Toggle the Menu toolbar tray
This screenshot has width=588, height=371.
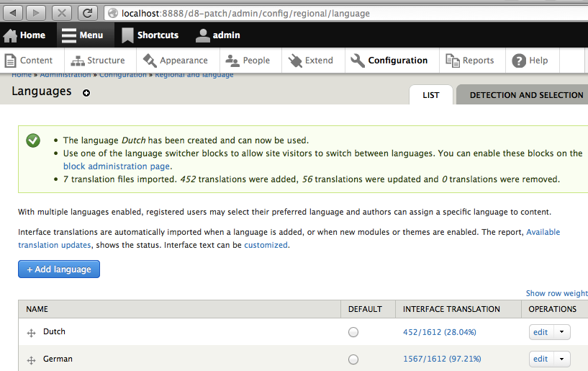tap(86, 35)
